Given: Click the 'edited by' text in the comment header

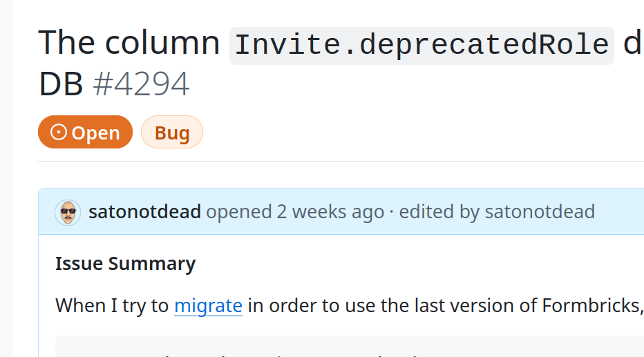Looking at the screenshot, I should (439, 211).
